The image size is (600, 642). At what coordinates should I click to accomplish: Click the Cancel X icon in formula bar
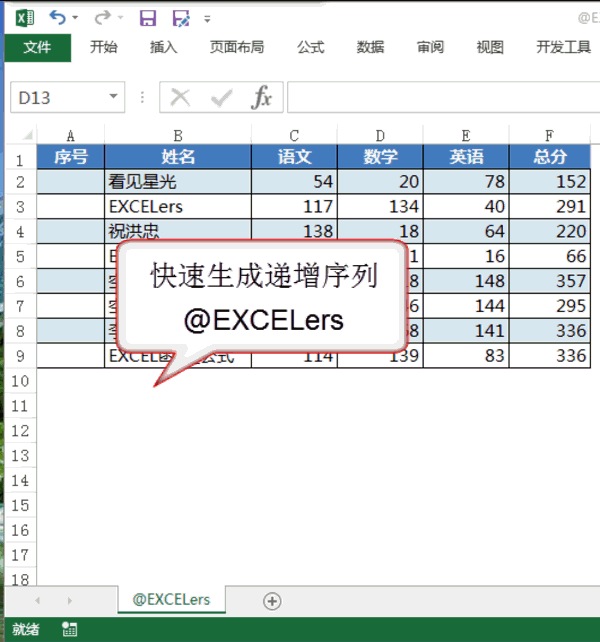click(180, 97)
